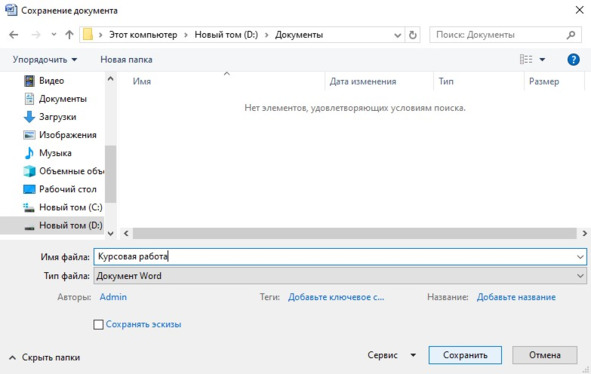Click Этот компьютер in the address path
The height and width of the screenshot is (374, 591).
point(143,35)
